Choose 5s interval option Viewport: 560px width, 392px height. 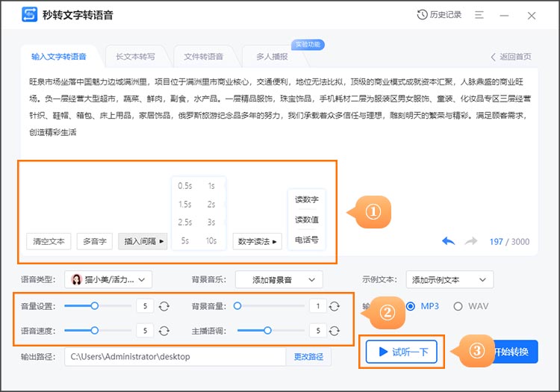pos(185,240)
